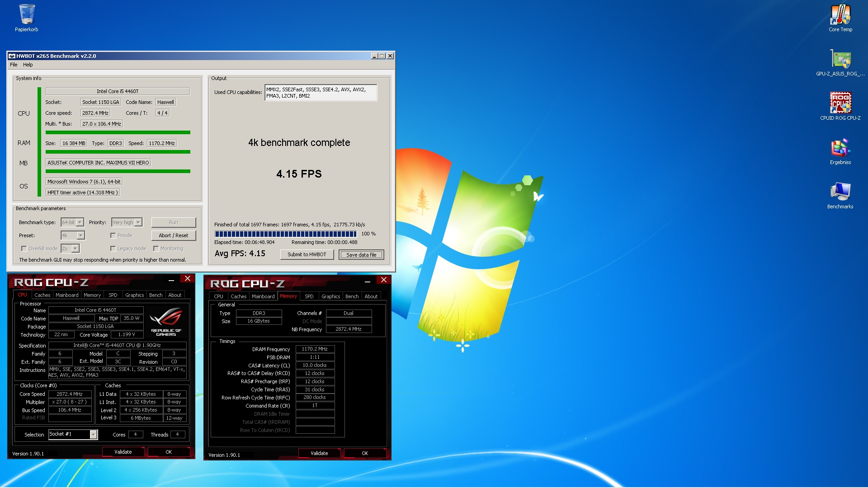Toggle the Monitoring checkbox

[156, 249]
